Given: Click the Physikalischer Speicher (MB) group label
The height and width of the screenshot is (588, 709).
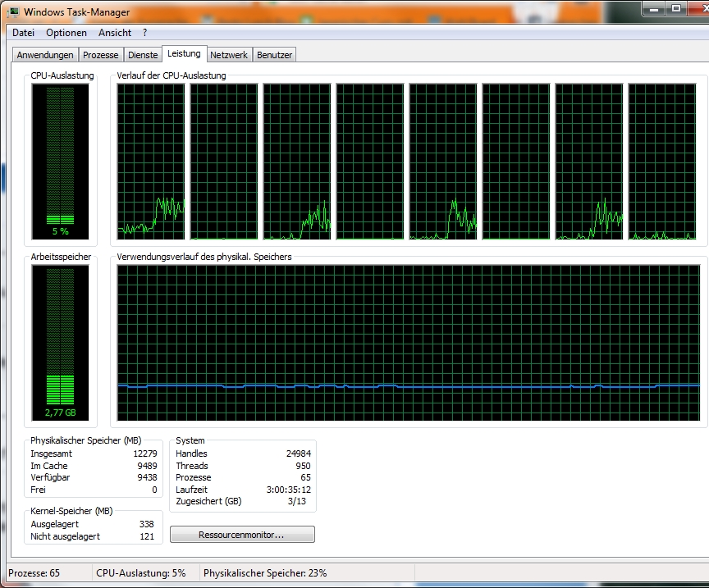Looking at the screenshot, I should (86, 440).
